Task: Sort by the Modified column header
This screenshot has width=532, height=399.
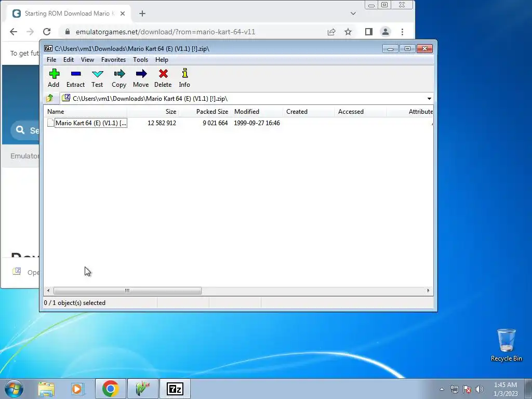Action: 257,112
